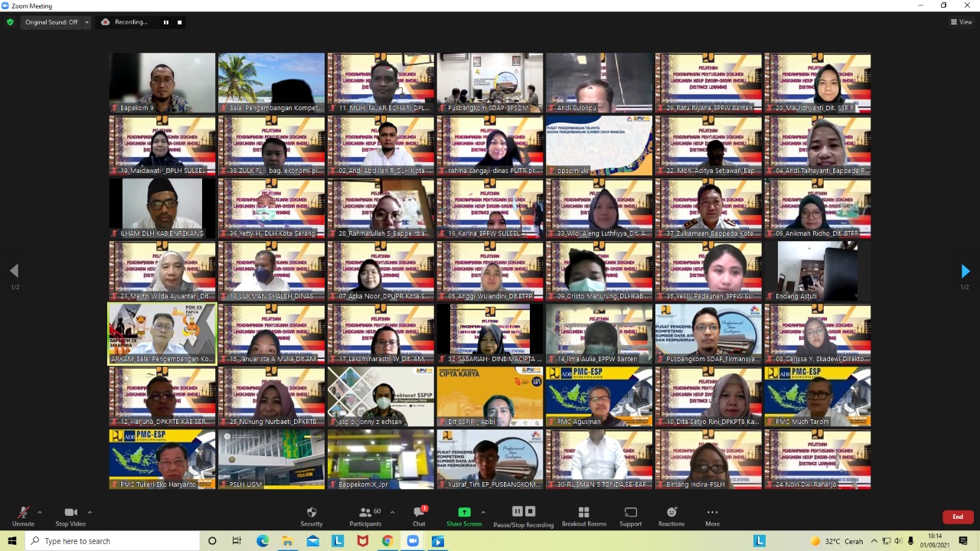Toggle Original Sound: Off button
980x551 pixels.
click(51, 22)
